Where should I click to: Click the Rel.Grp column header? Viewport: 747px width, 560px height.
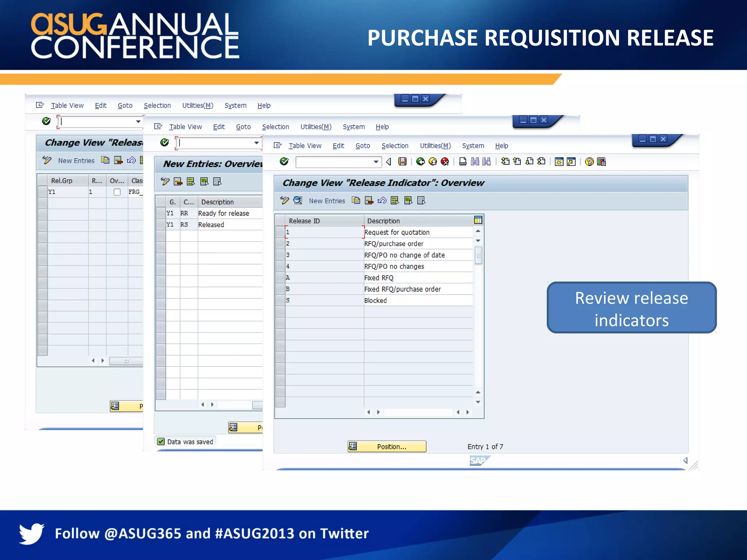(x=68, y=180)
